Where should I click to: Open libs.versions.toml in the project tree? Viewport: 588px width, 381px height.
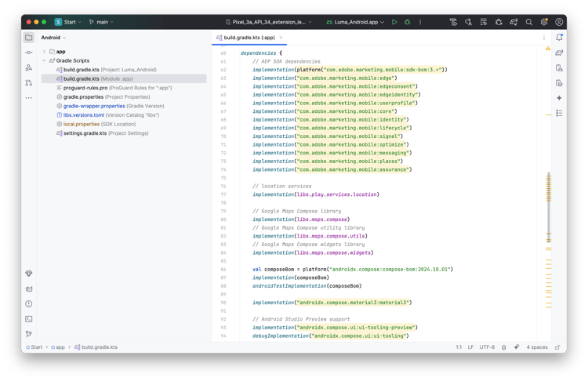point(85,115)
